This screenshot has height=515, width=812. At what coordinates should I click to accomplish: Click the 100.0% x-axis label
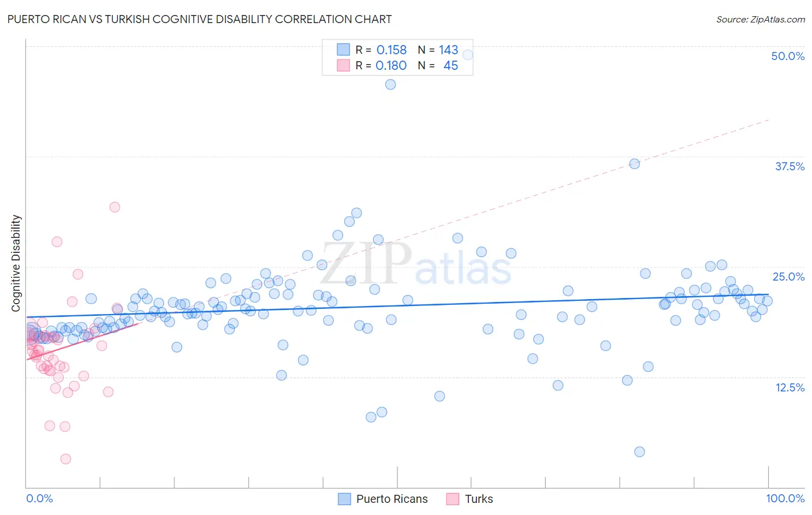[x=785, y=498]
